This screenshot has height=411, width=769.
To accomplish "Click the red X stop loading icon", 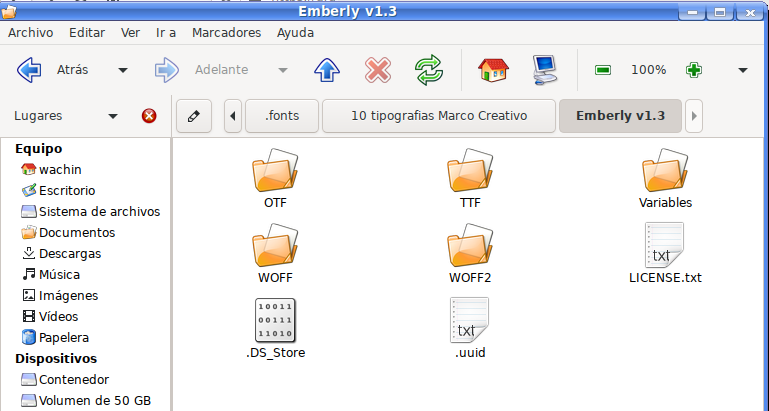I will [378, 70].
